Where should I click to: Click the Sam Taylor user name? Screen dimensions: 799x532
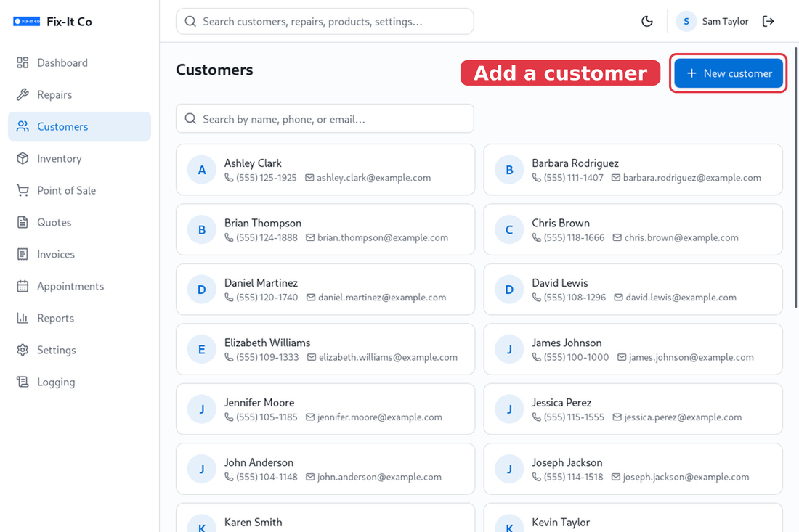[725, 21]
